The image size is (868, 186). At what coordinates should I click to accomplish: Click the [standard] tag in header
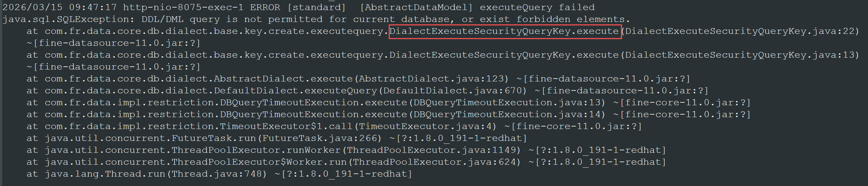[x=316, y=7]
